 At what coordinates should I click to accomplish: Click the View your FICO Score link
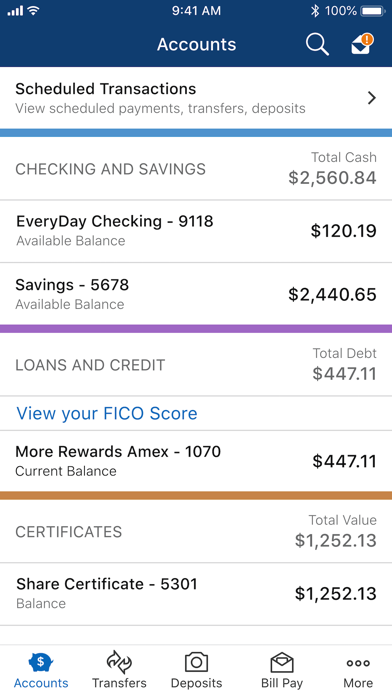107,413
